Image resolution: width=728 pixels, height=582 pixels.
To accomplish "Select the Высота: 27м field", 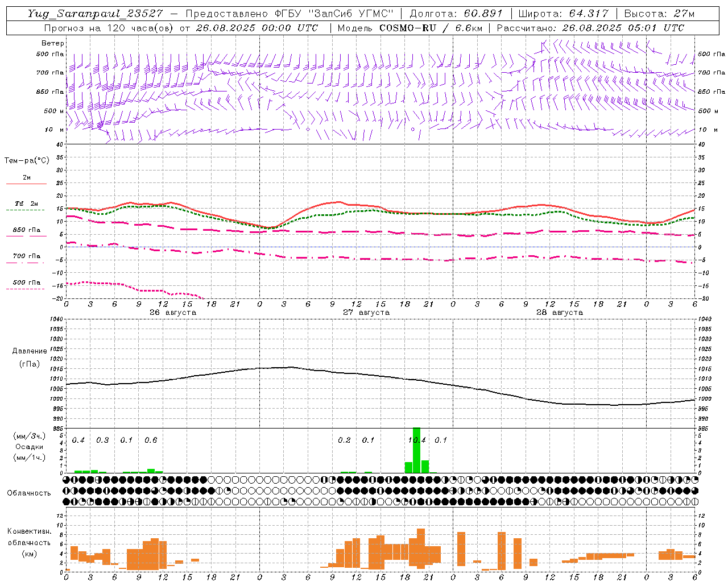I will coord(659,14).
